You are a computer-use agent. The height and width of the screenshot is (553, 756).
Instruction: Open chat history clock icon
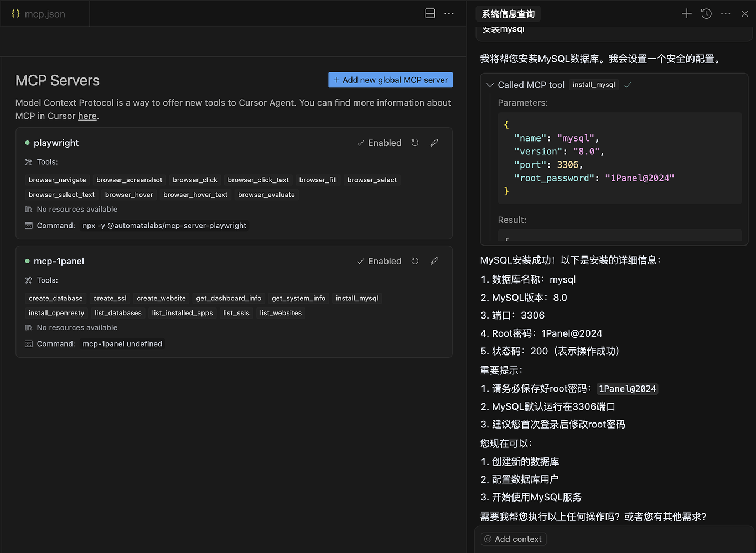706,14
